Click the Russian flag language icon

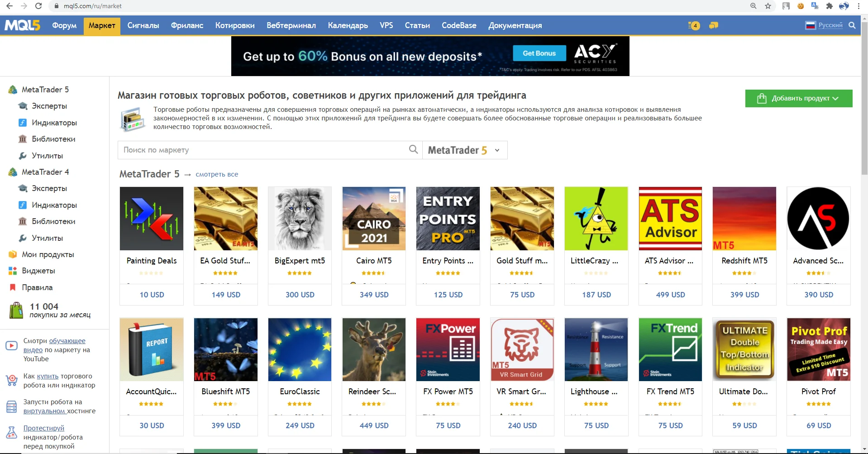coord(810,25)
